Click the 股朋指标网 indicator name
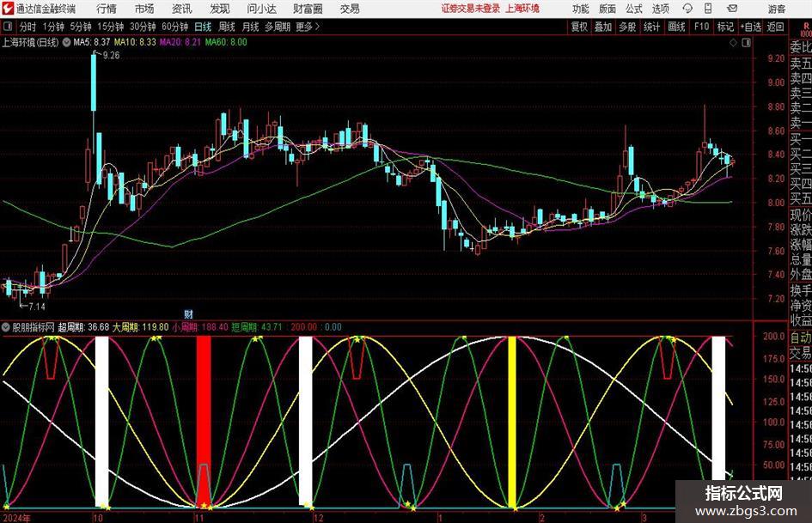 click(34, 327)
